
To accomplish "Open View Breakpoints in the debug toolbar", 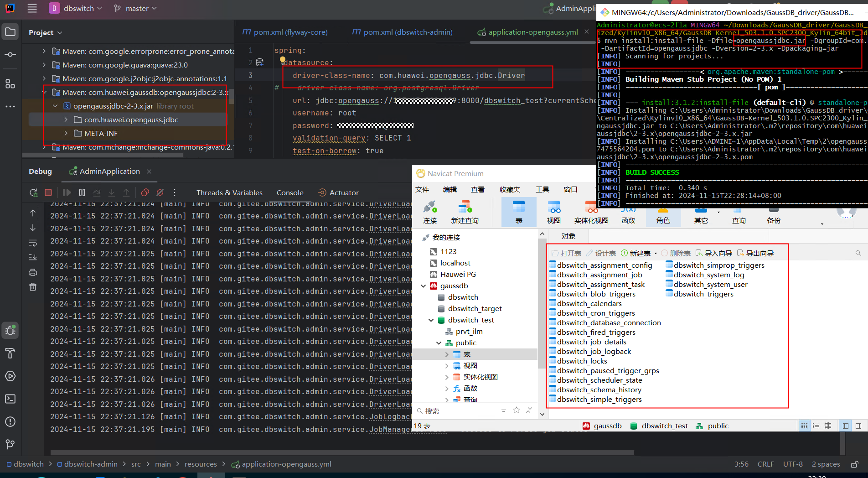I will (x=145, y=192).
